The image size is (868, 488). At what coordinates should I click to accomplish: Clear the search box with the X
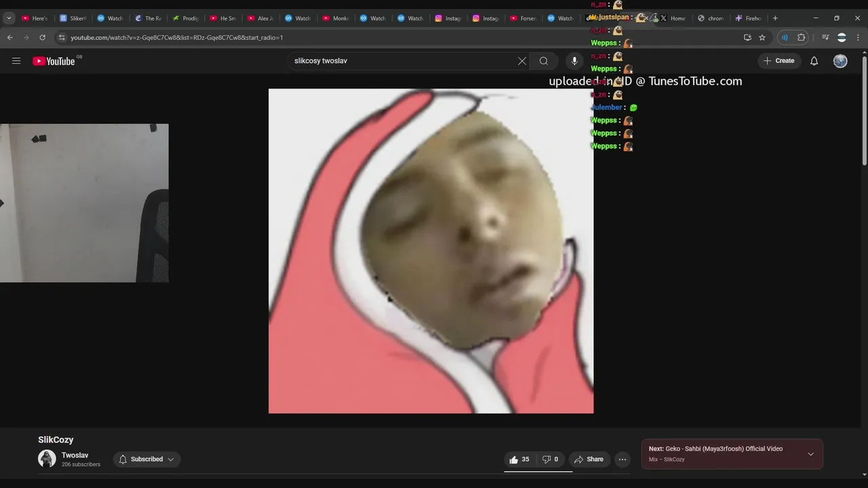(x=522, y=61)
